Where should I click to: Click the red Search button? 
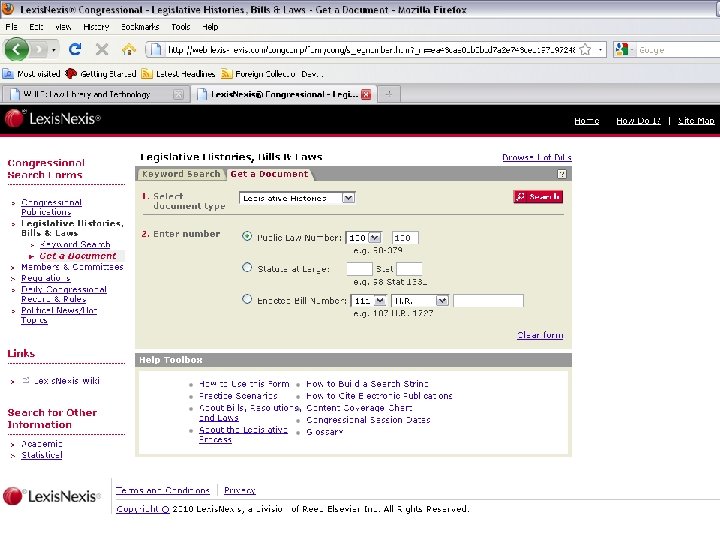click(538, 197)
